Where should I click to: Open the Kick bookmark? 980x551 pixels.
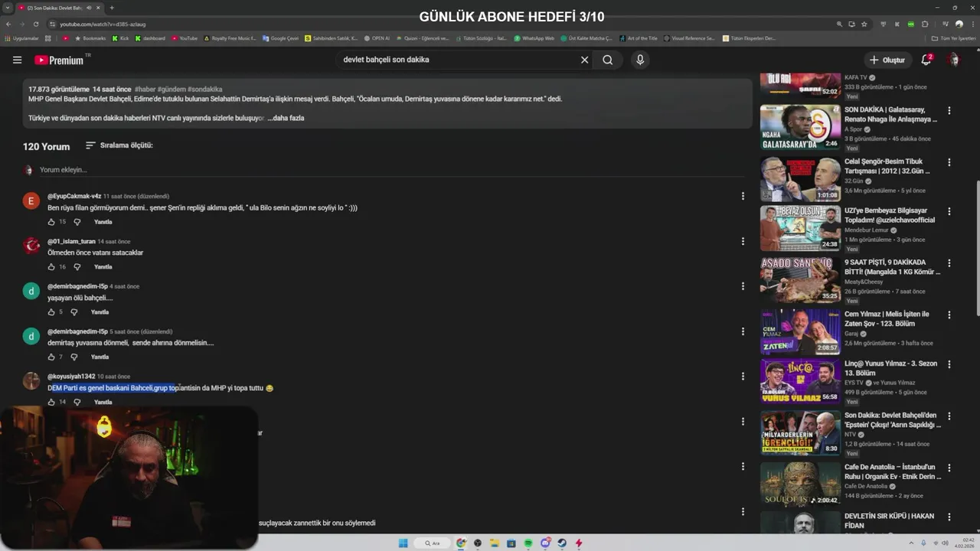(x=121, y=38)
